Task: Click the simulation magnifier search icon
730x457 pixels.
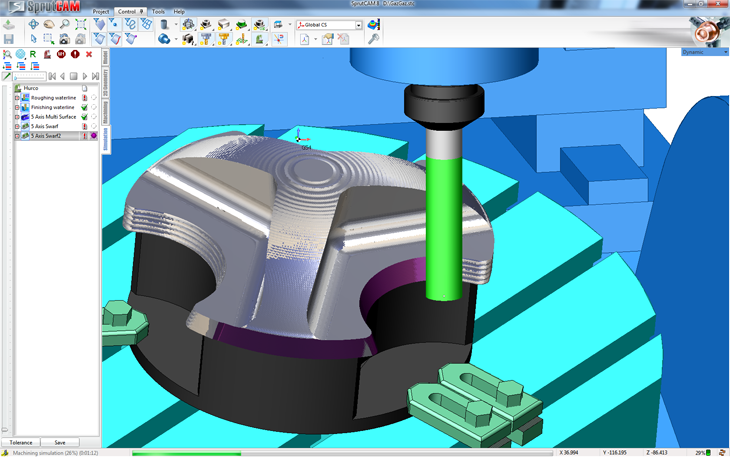Action: click(7, 54)
